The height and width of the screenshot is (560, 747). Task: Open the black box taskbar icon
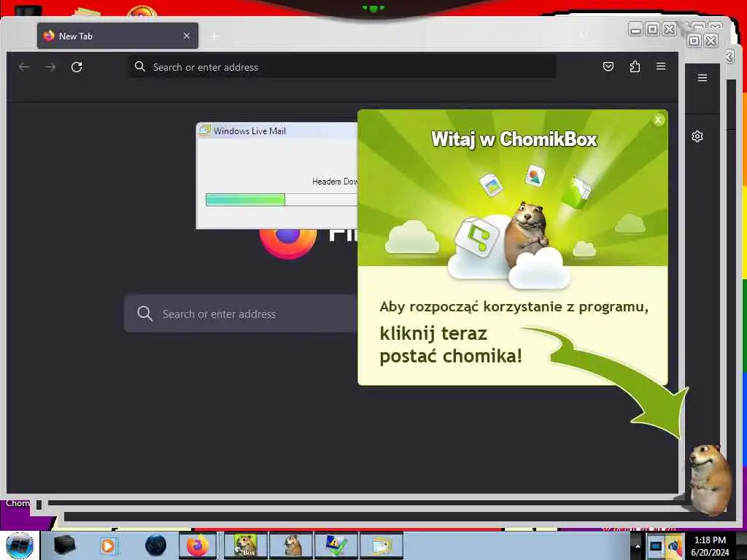(64, 545)
